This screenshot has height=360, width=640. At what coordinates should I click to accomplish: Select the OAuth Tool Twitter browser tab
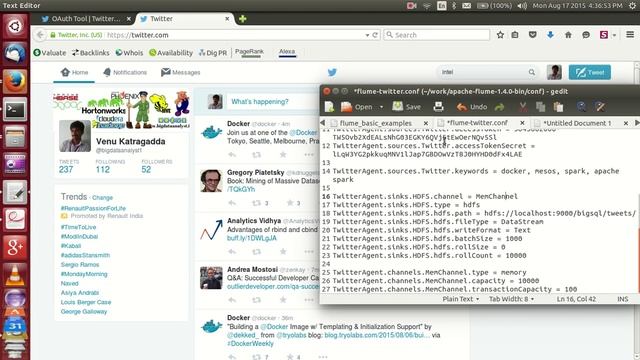tap(86, 19)
